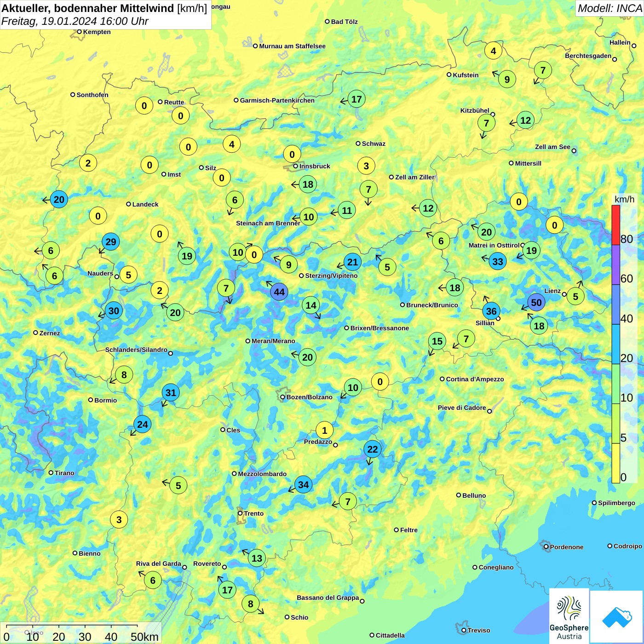Select the 14 km/h wind station marker

(311, 305)
